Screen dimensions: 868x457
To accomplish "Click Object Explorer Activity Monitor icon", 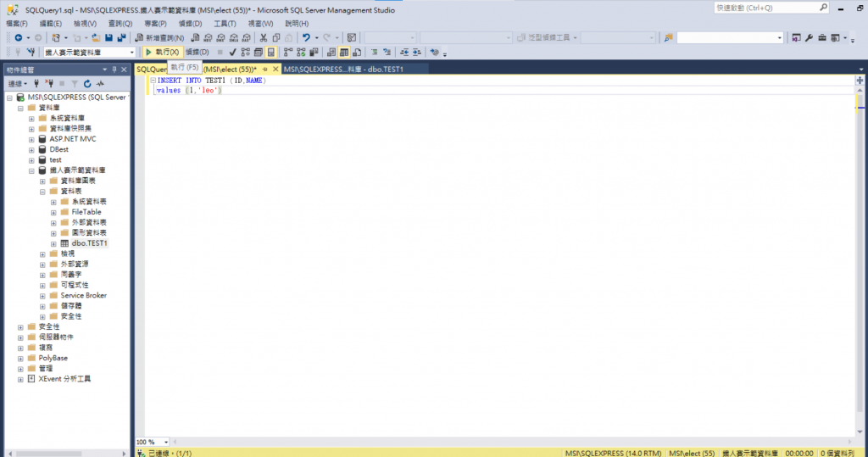I will pos(100,84).
